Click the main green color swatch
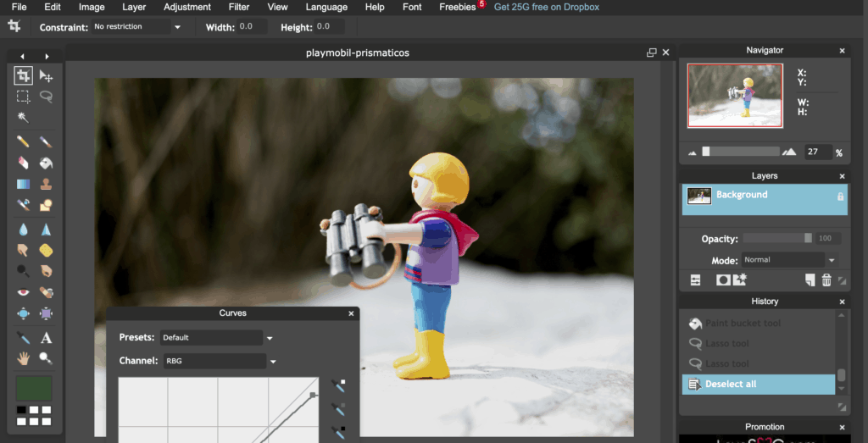Viewport: 868px width, 443px height. tap(34, 388)
